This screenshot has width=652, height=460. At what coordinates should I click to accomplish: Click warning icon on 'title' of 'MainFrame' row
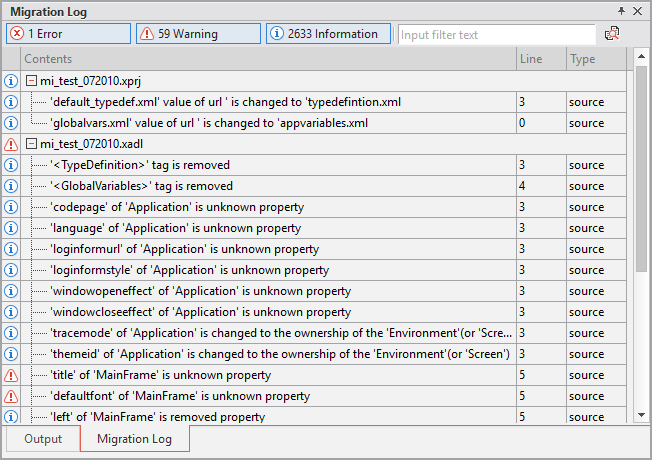(x=12, y=375)
